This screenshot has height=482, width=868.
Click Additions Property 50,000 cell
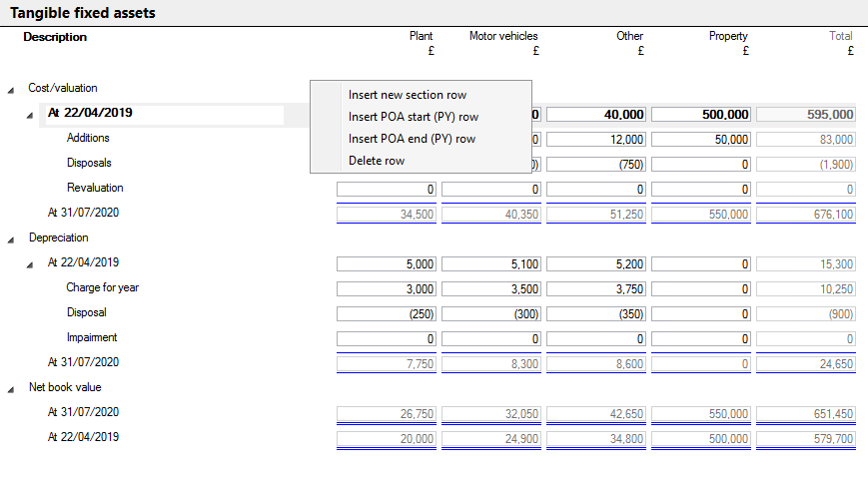pyautogui.click(x=701, y=140)
